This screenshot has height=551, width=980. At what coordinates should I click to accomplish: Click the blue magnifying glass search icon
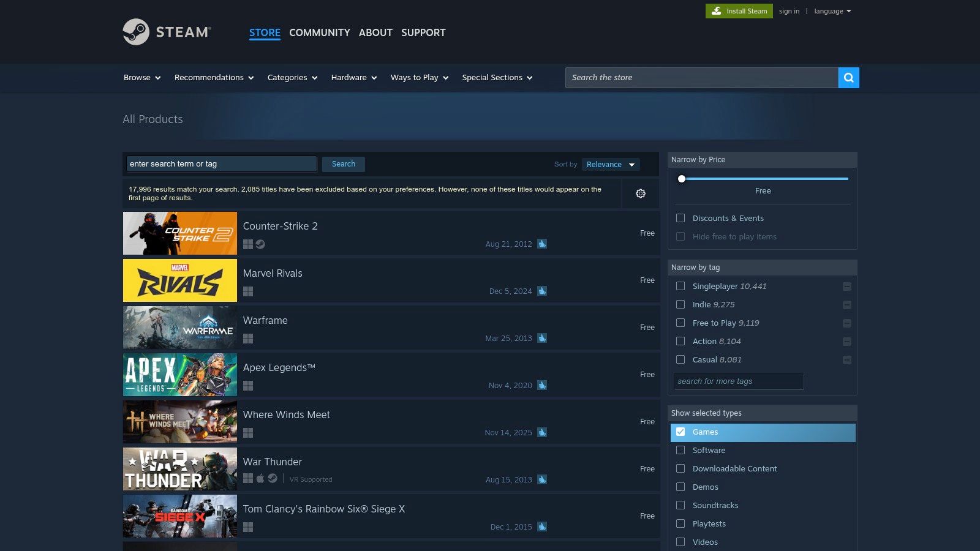pos(848,78)
